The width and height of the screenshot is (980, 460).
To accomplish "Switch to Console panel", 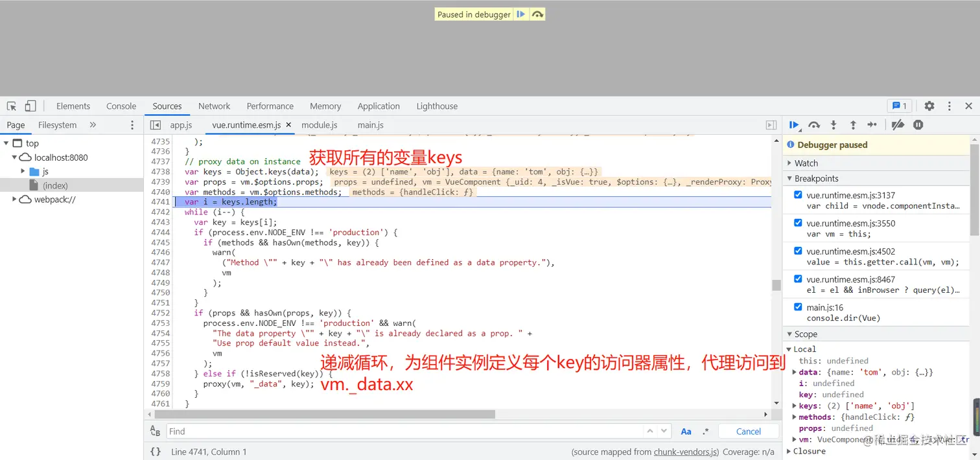I will [121, 106].
